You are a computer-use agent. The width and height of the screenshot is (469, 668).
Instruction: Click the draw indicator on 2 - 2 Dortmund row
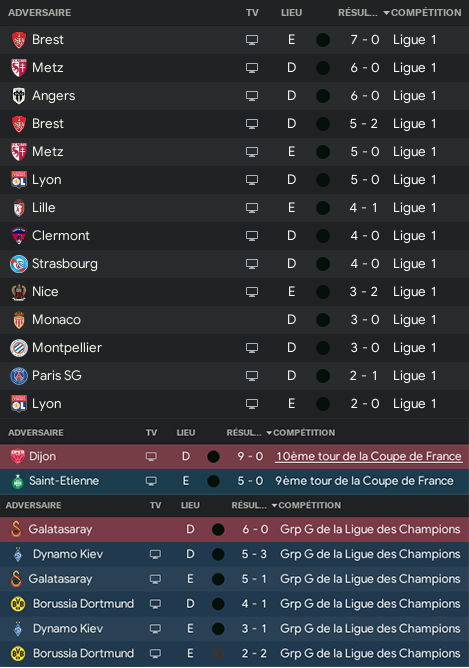[218, 654]
